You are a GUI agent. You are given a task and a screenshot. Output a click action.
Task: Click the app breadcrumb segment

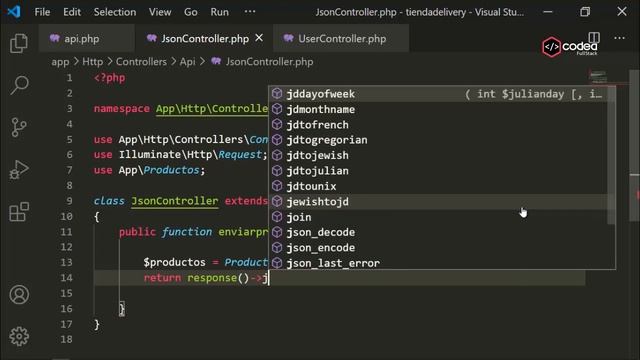[60, 62]
